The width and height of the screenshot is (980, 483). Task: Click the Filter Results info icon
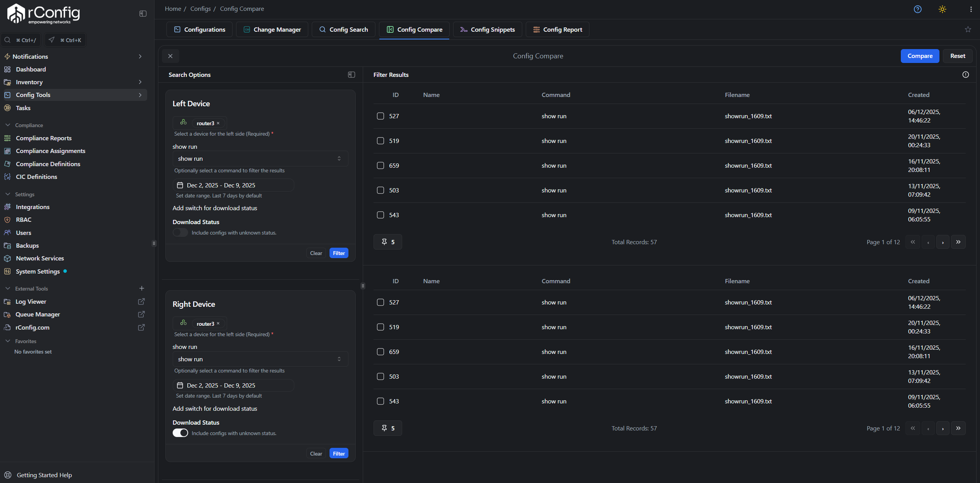point(965,75)
